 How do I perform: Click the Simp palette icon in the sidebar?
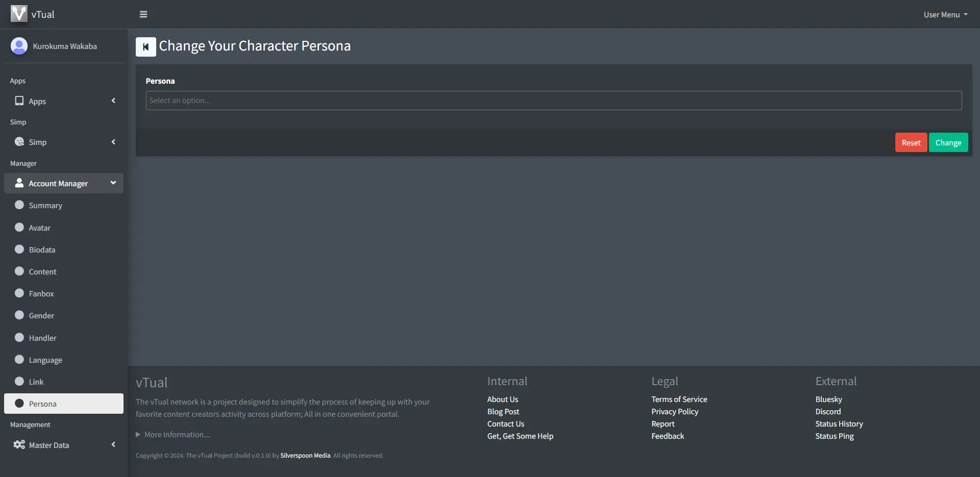coord(19,142)
